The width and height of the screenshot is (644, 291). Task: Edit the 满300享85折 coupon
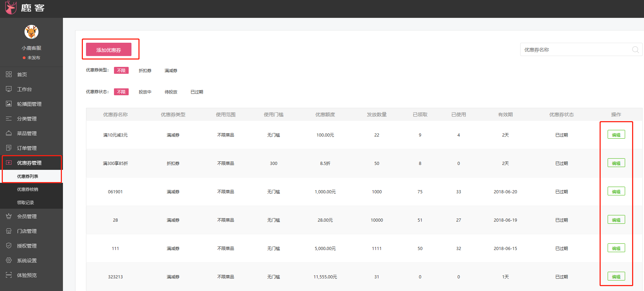coord(616,163)
